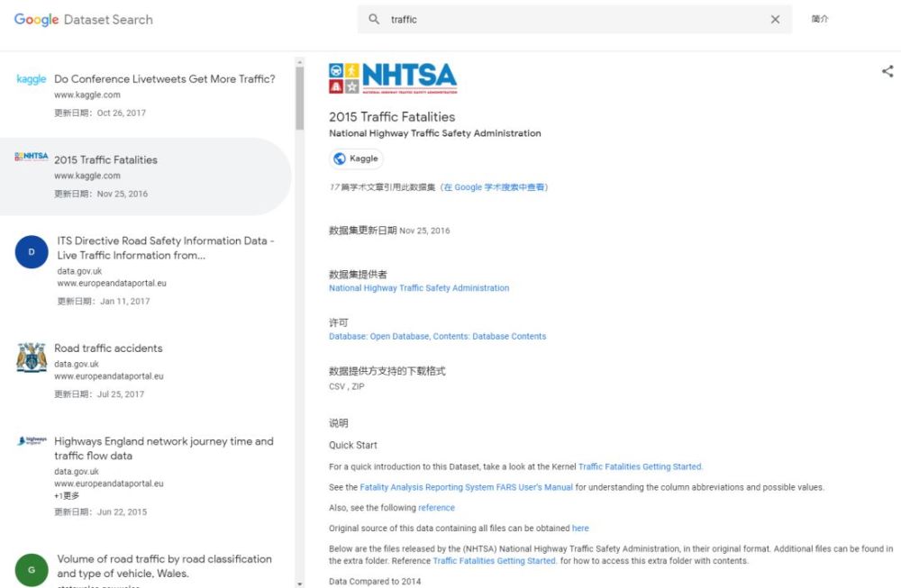Click the results list scrollbar thumb
Viewport: 901px width, 588px height.
tap(300, 97)
